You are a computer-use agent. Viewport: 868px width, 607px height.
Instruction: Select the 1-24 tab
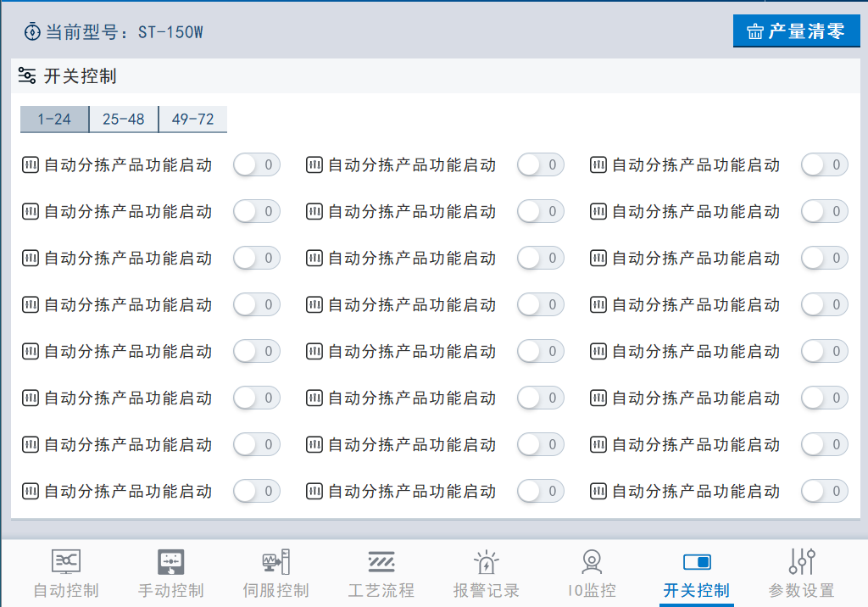pos(54,120)
